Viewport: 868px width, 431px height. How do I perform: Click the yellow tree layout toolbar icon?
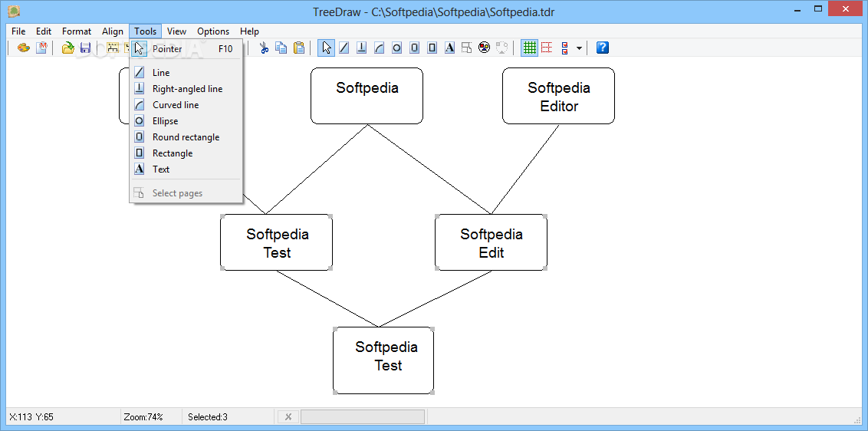113,48
